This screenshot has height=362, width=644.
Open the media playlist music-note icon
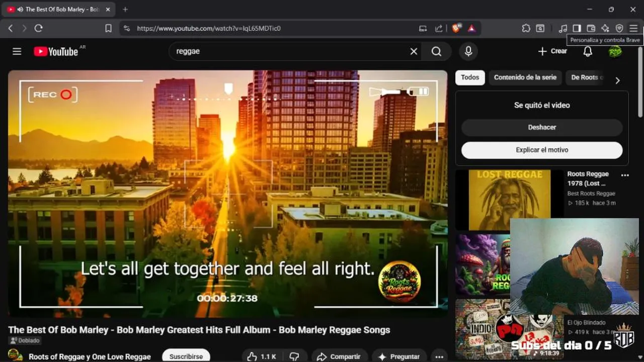click(x=563, y=29)
